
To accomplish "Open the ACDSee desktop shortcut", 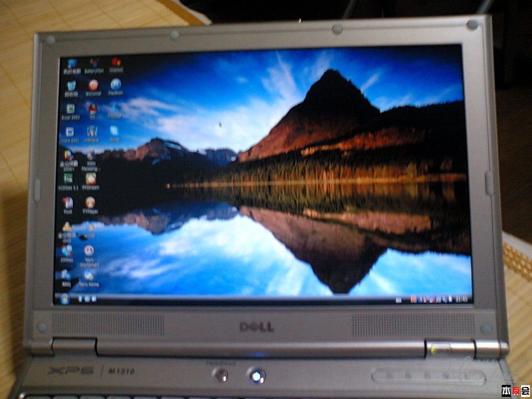I will click(69, 181).
